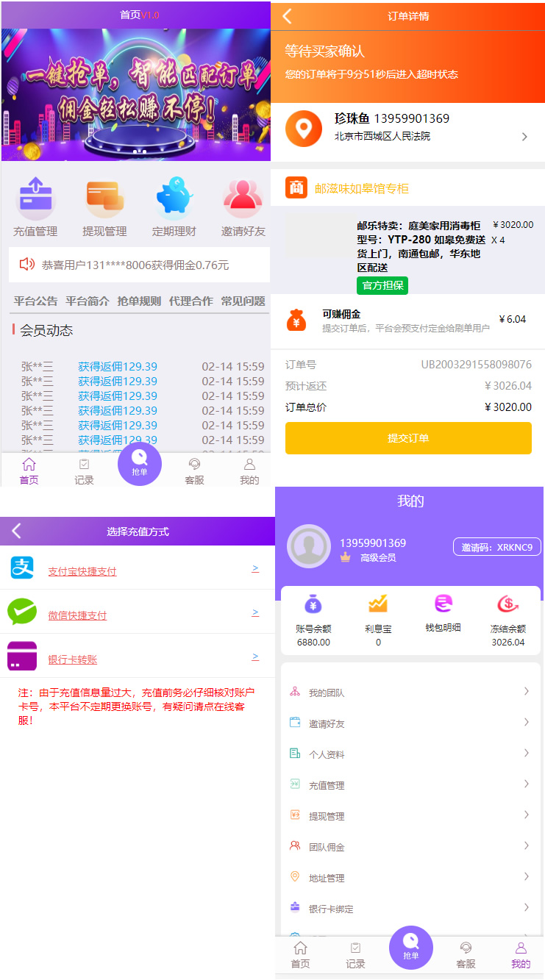Tap the 利息宝 chart icon
The height and width of the screenshot is (980, 545).
(378, 604)
